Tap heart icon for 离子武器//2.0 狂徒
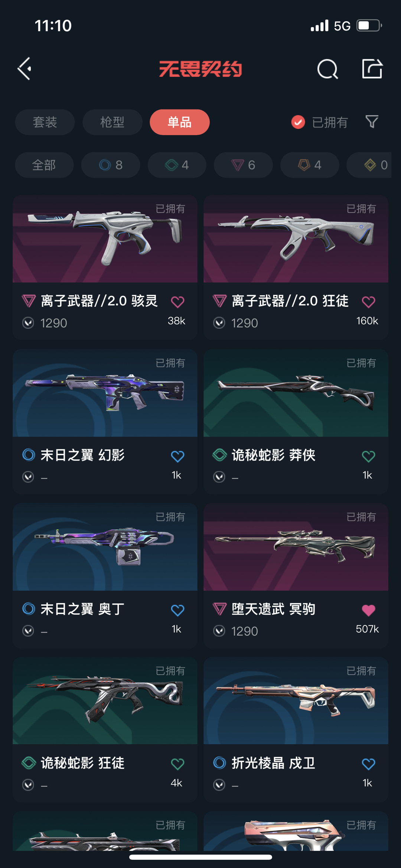Viewport: 401px width, 868px height. click(x=368, y=302)
